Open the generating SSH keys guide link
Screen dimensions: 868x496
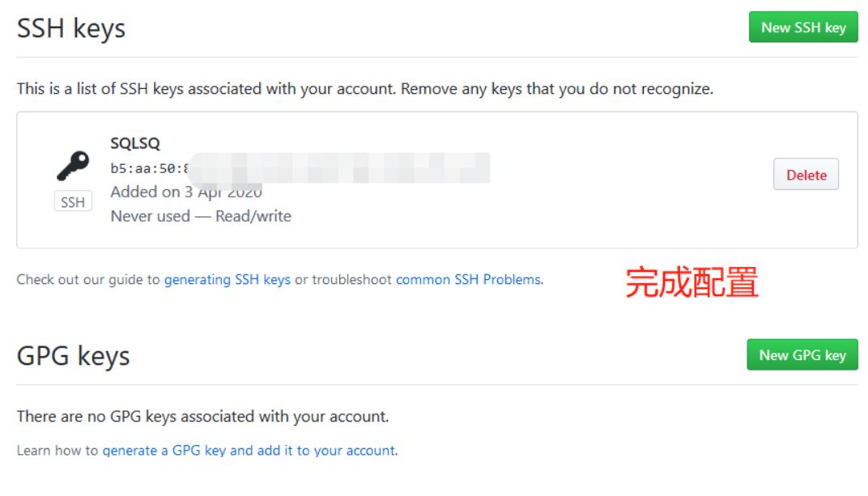click(x=227, y=280)
